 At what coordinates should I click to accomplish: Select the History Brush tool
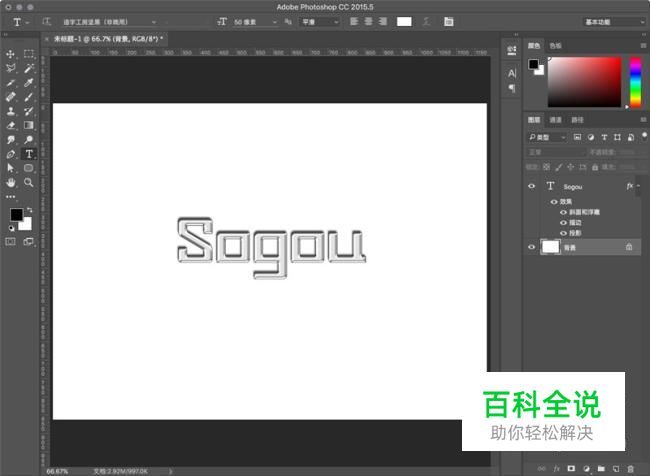[x=29, y=111]
